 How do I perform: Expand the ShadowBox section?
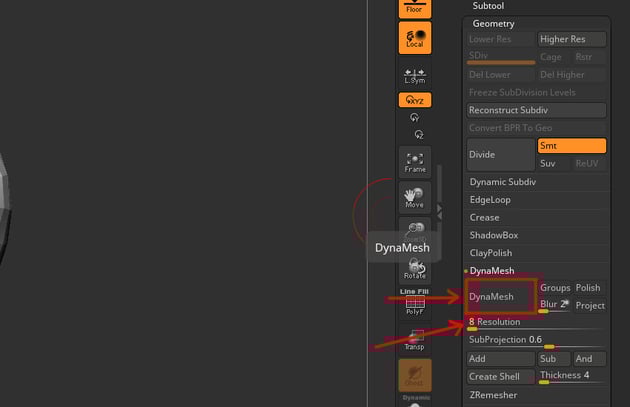(x=493, y=235)
